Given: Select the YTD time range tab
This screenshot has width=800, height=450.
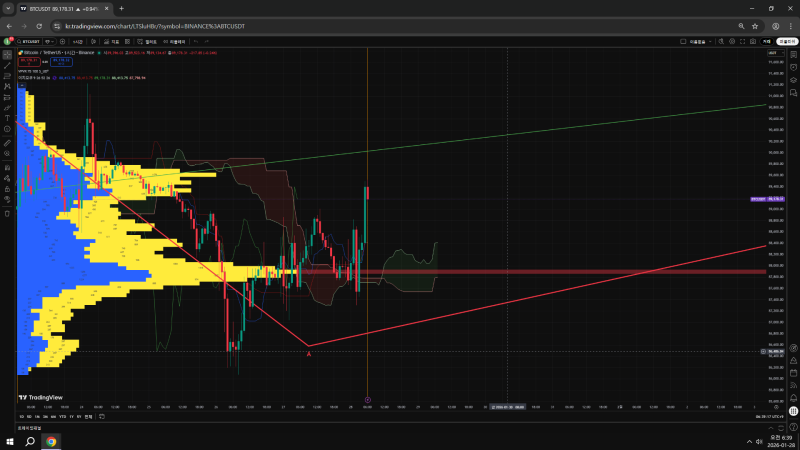Looking at the screenshot, I should pos(61,415).
